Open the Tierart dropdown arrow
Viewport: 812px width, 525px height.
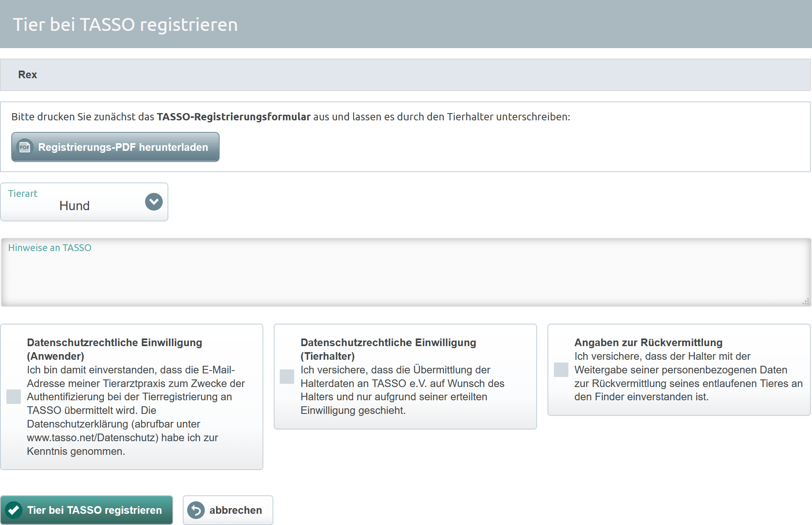[x=154, y=202]
